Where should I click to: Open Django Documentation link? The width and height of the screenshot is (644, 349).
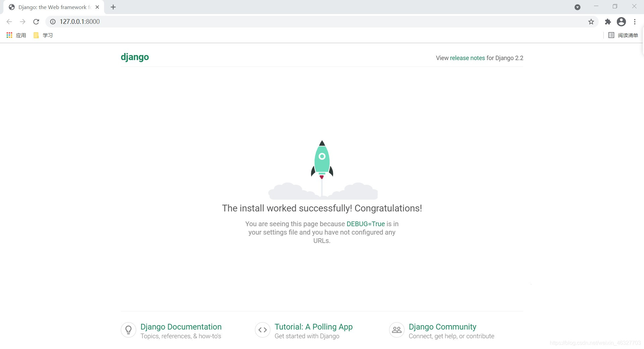pyautogui.click(x=181, y=327)
